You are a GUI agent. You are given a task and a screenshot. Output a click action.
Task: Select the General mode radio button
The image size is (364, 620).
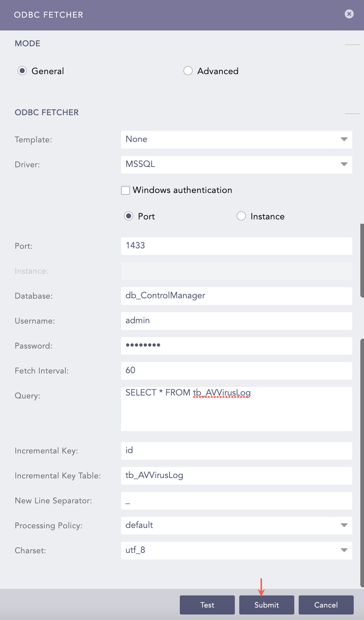[x=22, y=71]
